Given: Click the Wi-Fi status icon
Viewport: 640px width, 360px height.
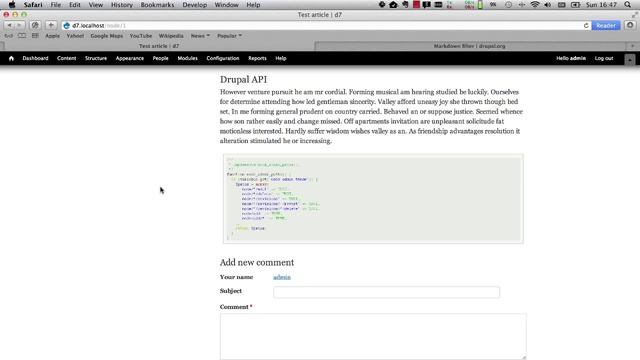Looking at the screenshot, I should click(x=535, y=5).
